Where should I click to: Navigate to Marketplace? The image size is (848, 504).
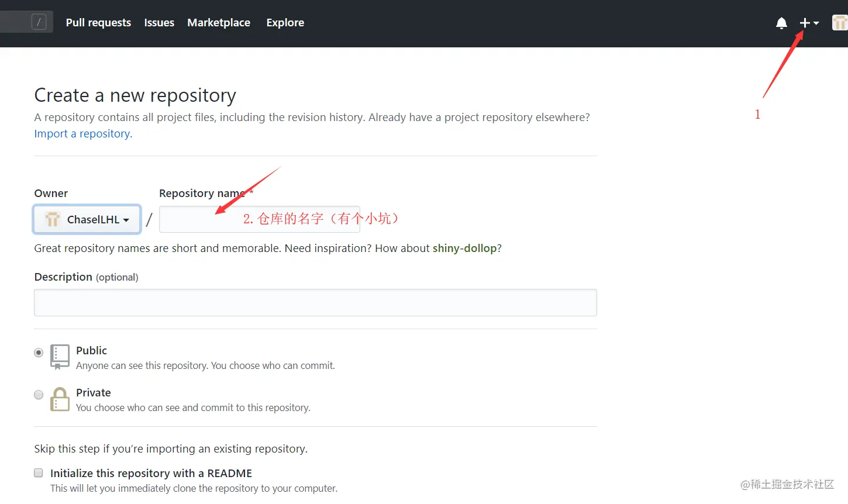click(x=219, y=23)
